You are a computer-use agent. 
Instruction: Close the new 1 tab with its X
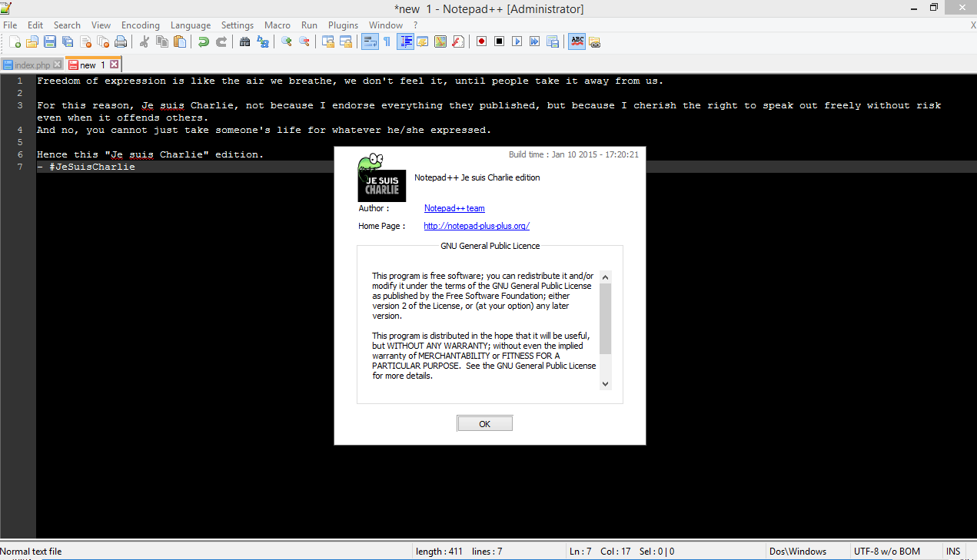click(115, 65)
